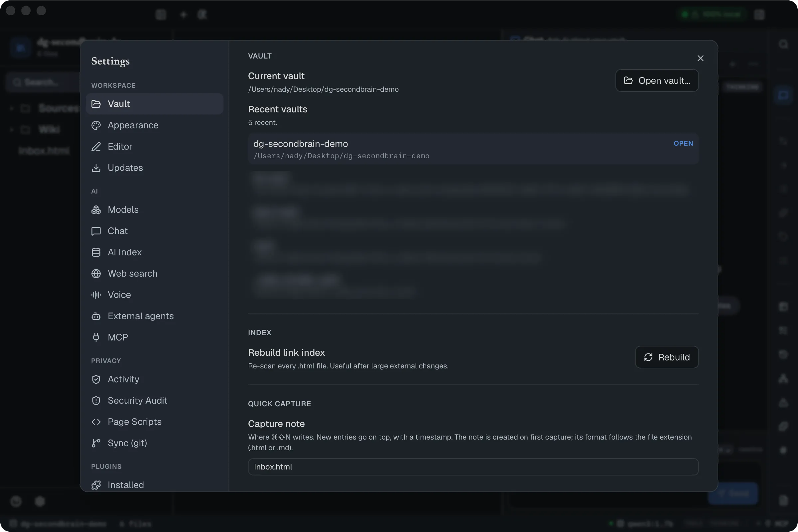Open Appearance settings
This screenshot has width=798, height=532.
154,125
